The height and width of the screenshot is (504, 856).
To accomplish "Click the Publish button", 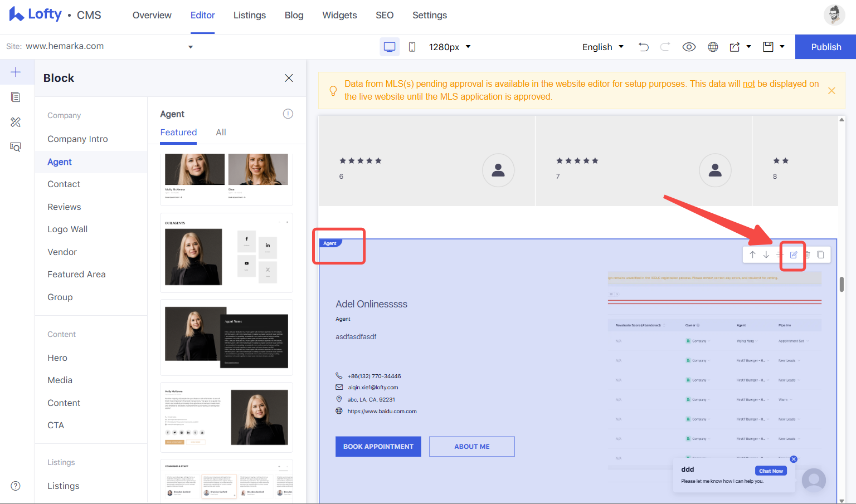I will 826,47.
